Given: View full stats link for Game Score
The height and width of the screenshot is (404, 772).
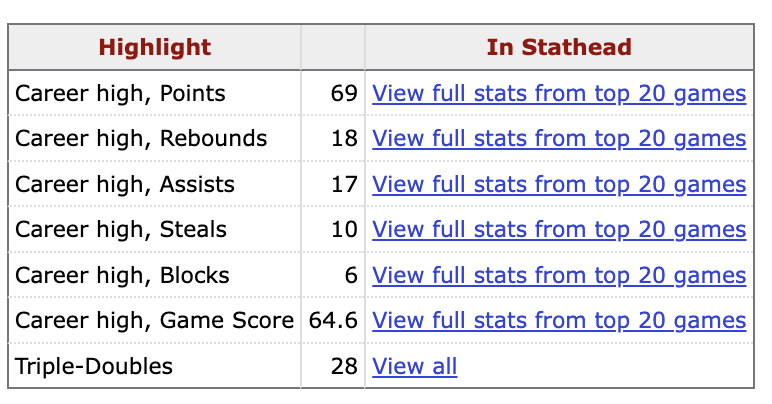Looking at the screenshot, I should (x=559, y=321).
